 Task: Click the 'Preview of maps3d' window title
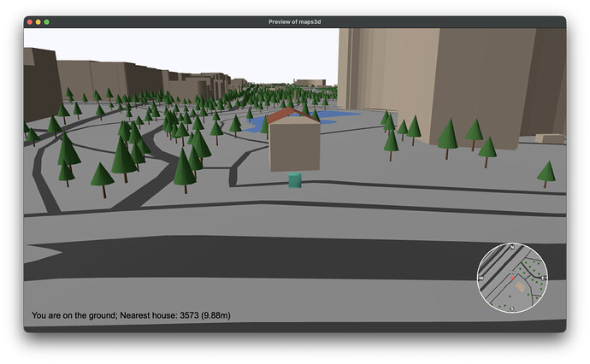point(295,22)
